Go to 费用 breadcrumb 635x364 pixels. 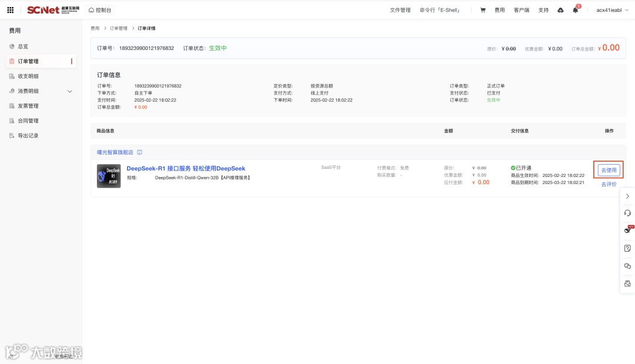(95, 28)
